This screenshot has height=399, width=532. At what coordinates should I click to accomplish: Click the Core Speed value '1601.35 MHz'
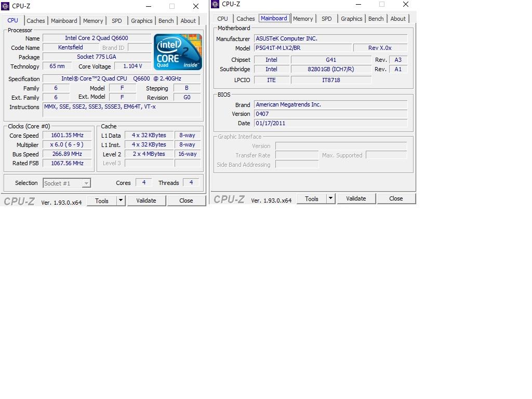pyautogui.click(x=67, y=136)
